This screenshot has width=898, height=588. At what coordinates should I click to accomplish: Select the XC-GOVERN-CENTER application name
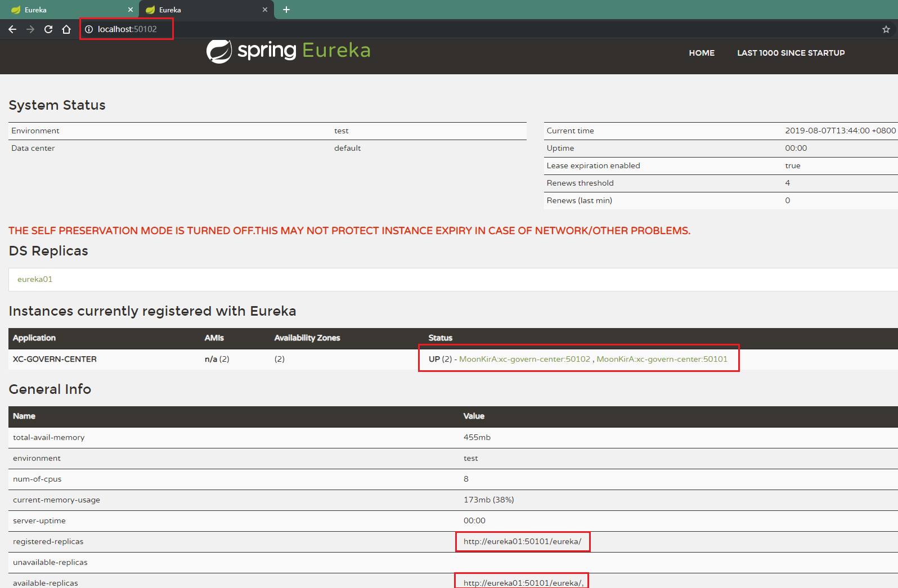tap(55, 359)
